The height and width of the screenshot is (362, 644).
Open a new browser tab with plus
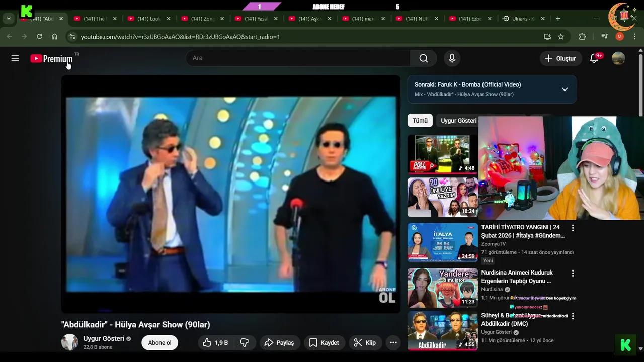(x=558, y=19)
